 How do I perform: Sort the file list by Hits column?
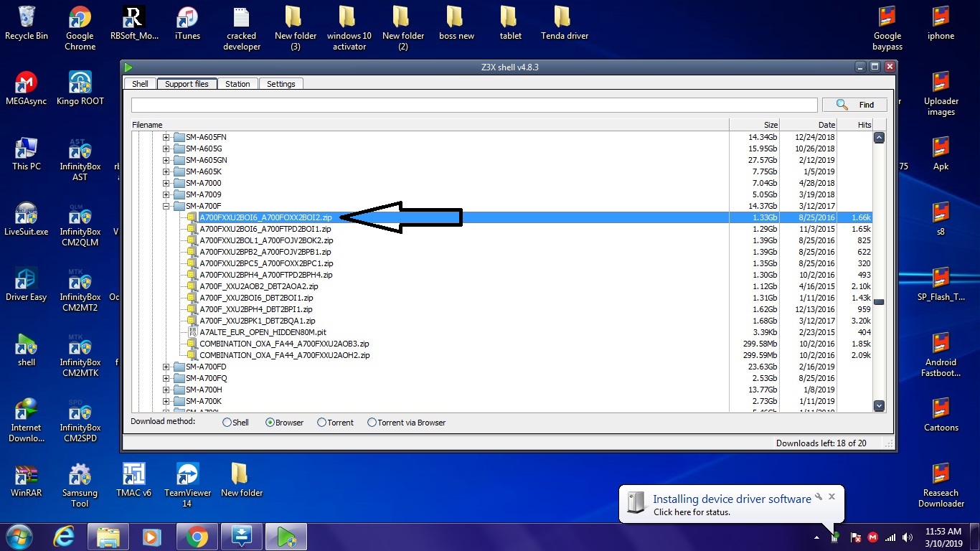click(855, 125)
